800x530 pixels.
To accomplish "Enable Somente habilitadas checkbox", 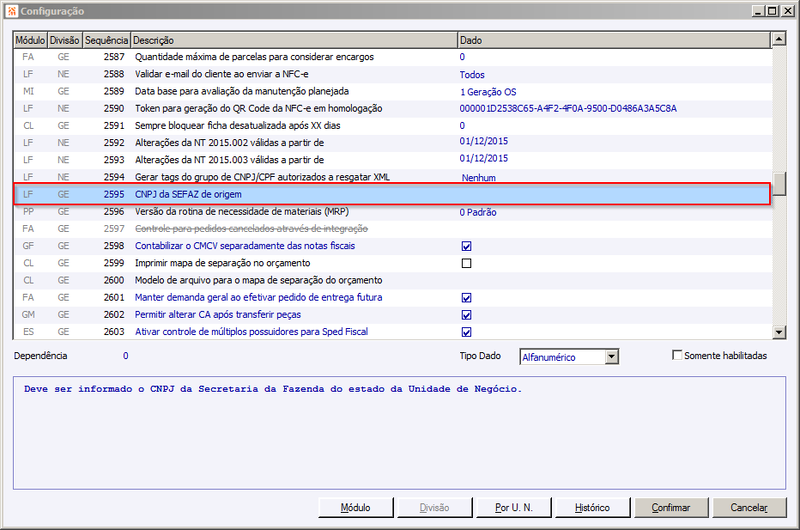I will [677, 355].
